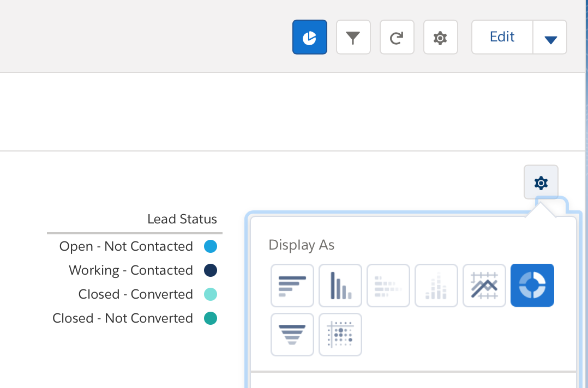The width and height of the screenshot is (588, 388).
Task: Close chart properties via chart gear icon
Action: 541,182
